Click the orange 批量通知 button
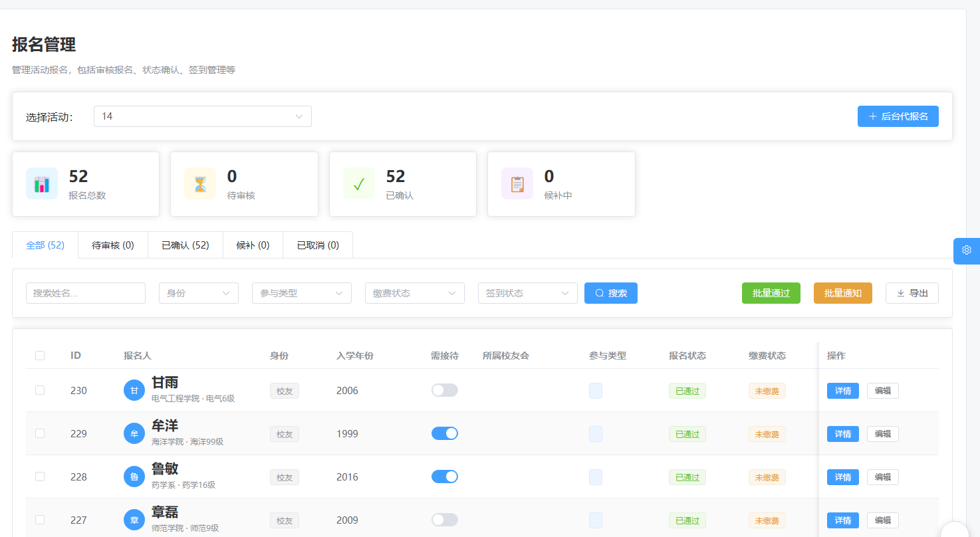This screenshot has width=980, height=537. [843, 293]
